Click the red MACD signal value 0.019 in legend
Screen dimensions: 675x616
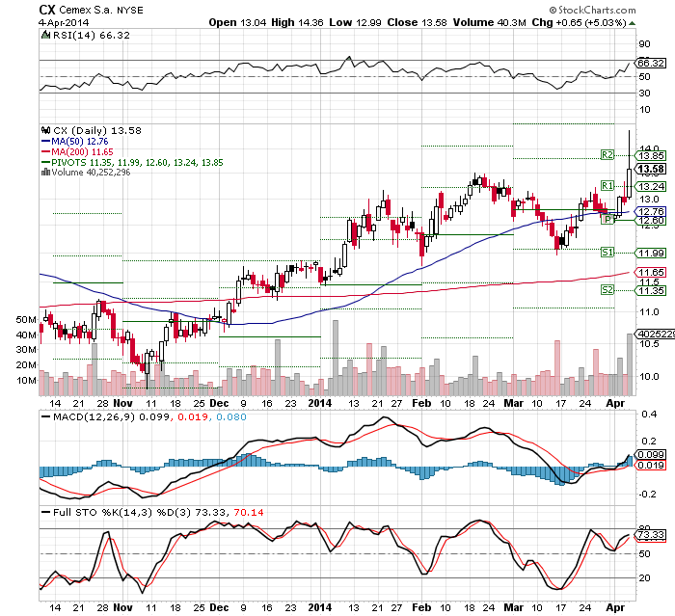[193, 416]
